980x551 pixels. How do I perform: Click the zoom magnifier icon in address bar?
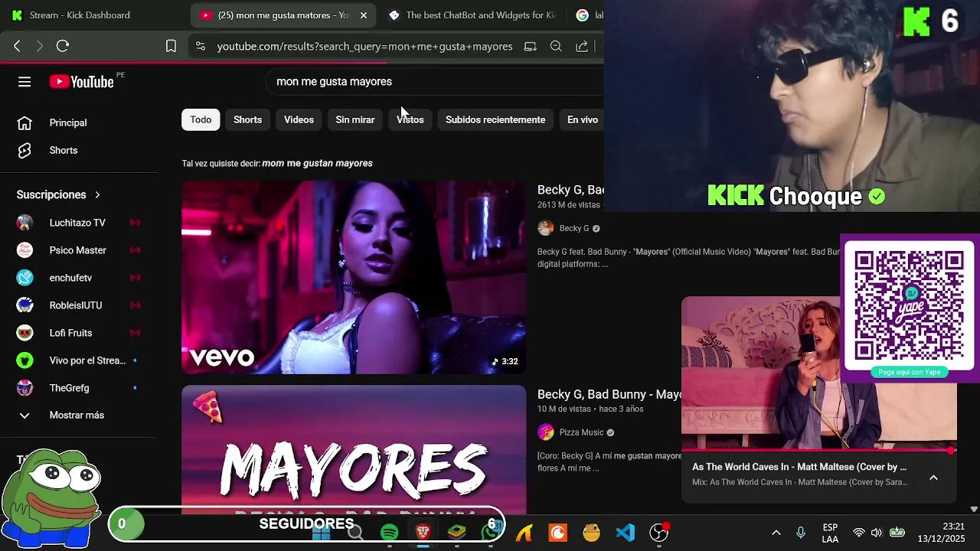(556, 46)
